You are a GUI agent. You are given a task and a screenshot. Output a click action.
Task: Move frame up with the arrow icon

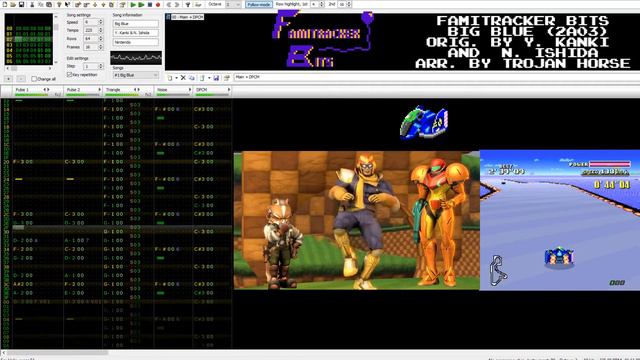103,4
